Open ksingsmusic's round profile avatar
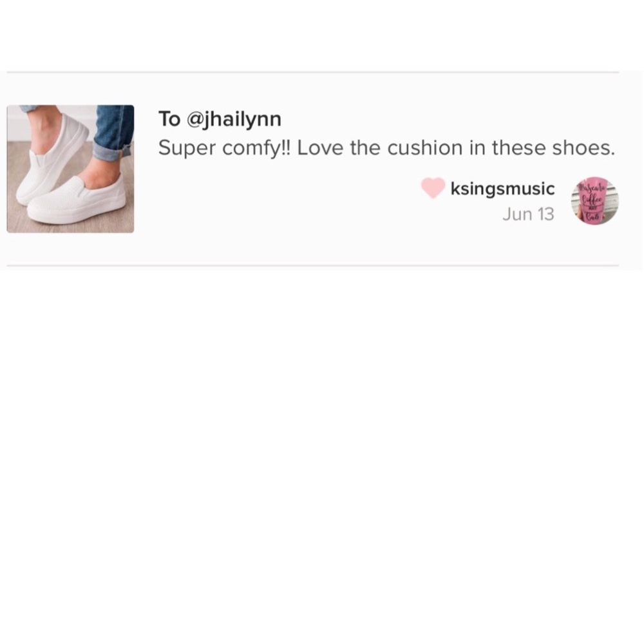 594,201
